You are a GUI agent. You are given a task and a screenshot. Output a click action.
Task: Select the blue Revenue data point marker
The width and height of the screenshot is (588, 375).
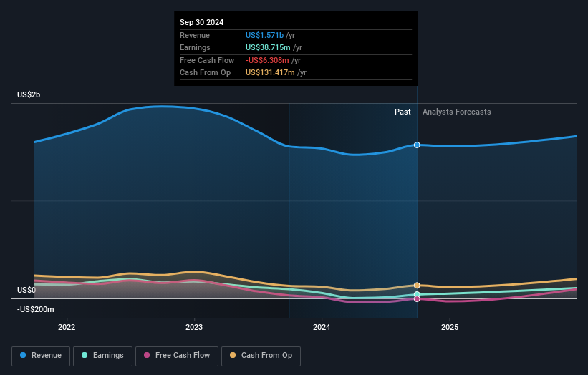(417, 145)
